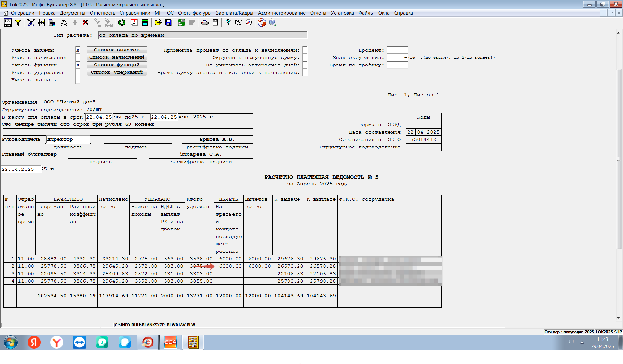Click the flashlight search icon
This screenshot has width=623, height=364.
click(x=98, y=22)
